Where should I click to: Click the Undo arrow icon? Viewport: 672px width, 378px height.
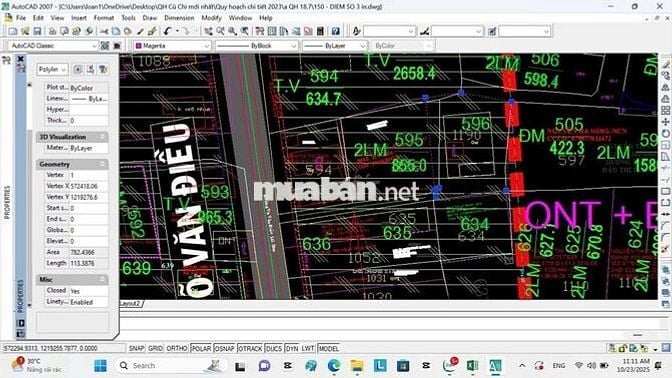[167, 31]
